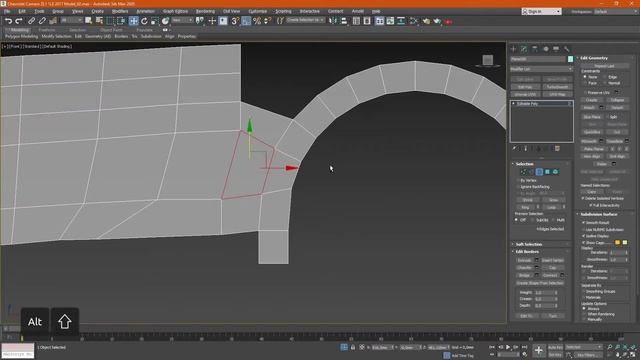Open Select by Name icon
Screen dimensions: 640x360
(x=99, y=21)
